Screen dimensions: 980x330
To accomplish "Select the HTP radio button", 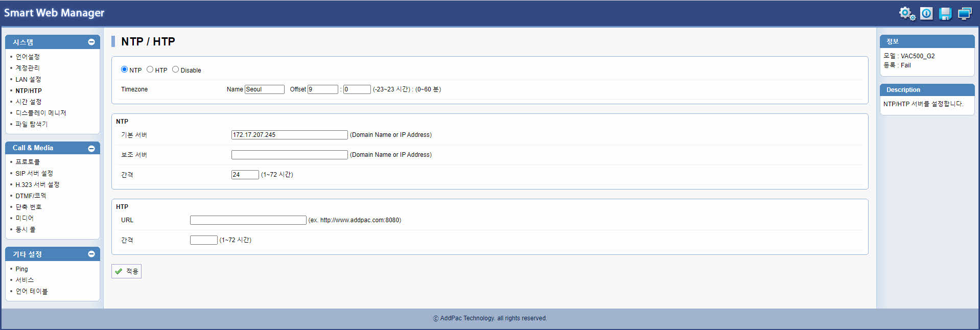I will point(150,69).
